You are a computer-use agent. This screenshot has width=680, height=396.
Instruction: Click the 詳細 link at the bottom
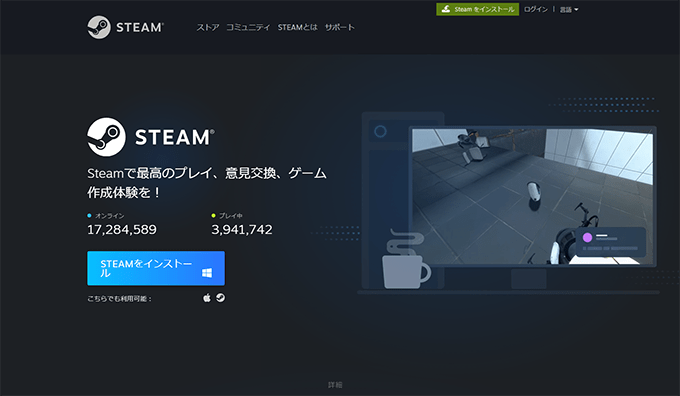pyautogui.click(x=335, y=385)
